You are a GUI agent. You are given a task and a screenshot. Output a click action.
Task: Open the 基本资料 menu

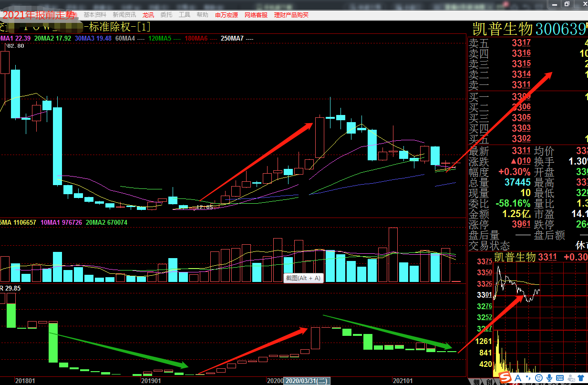pyautogui.click(x=95, y=15)
